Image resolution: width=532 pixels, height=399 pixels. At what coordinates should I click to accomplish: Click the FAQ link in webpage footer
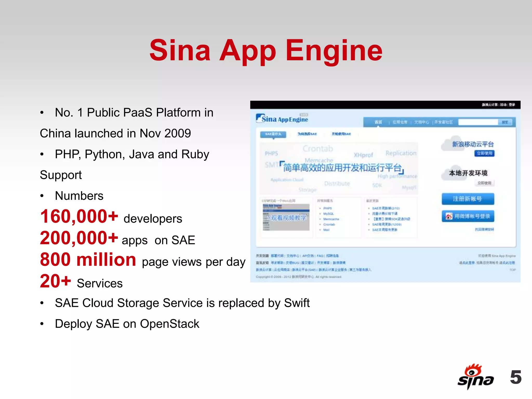click(x=320, y=256)
